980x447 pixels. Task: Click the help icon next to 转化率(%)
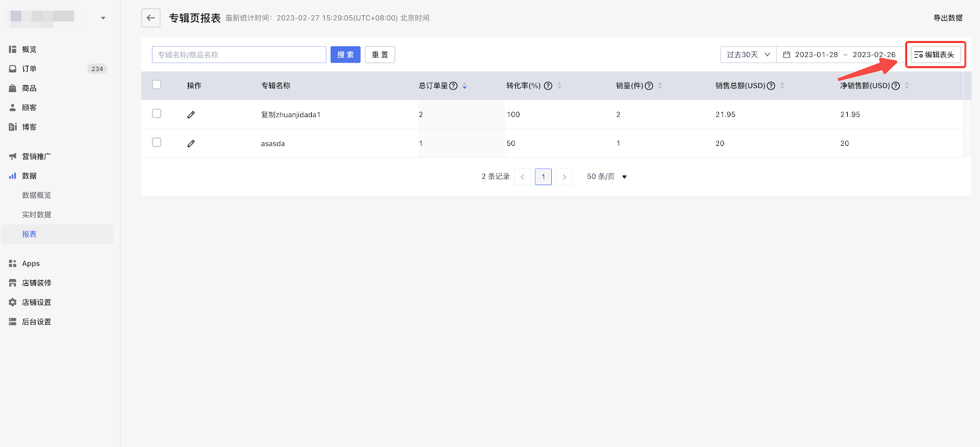point(548,86)
